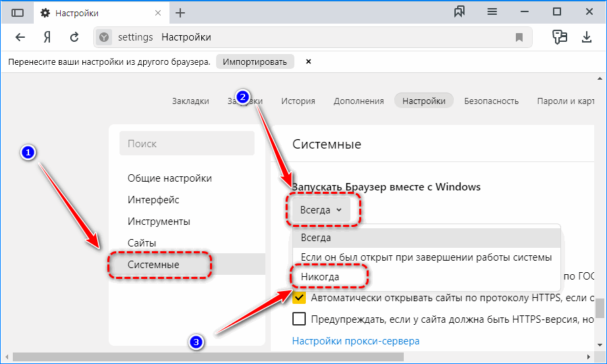This screenshot has width=607, height=364.
Task: Click the Импортировать button
Action: [255, 61]
